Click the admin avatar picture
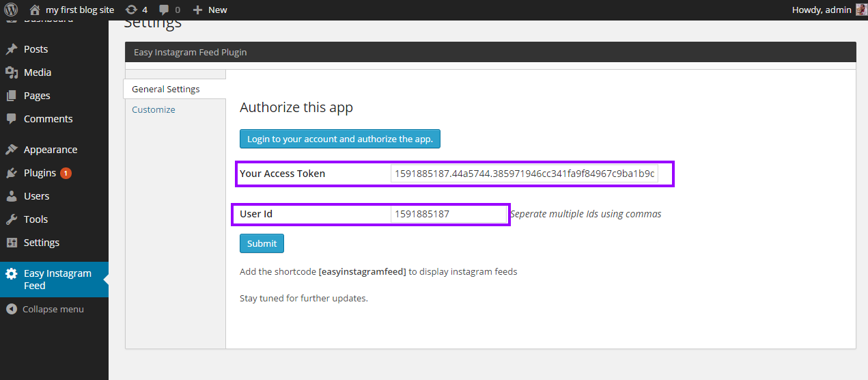Screen dimensions: 868x380 pyautogui.click(x=860, y=10)
